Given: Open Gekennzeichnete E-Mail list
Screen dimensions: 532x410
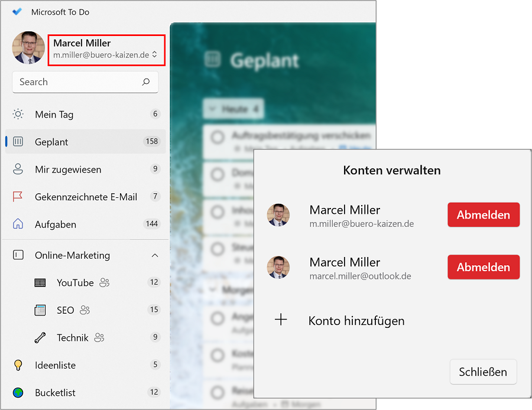Looking at the screenshot, I should coord(85,197).
